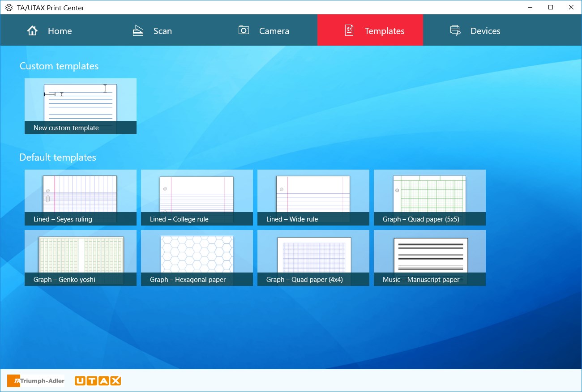Create a new custom template

coord(80,106)
